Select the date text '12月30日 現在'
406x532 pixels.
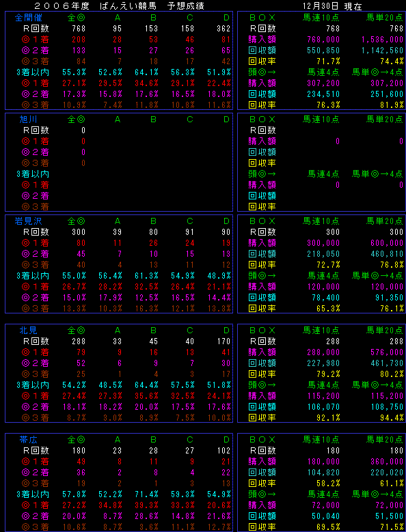[x=332, y=5]
